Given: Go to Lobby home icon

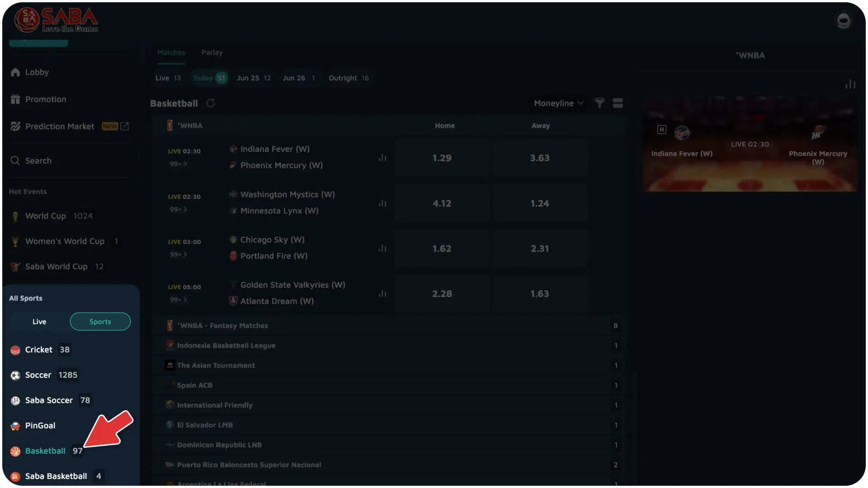Looking at the screenshot, I should coord(15,72).
